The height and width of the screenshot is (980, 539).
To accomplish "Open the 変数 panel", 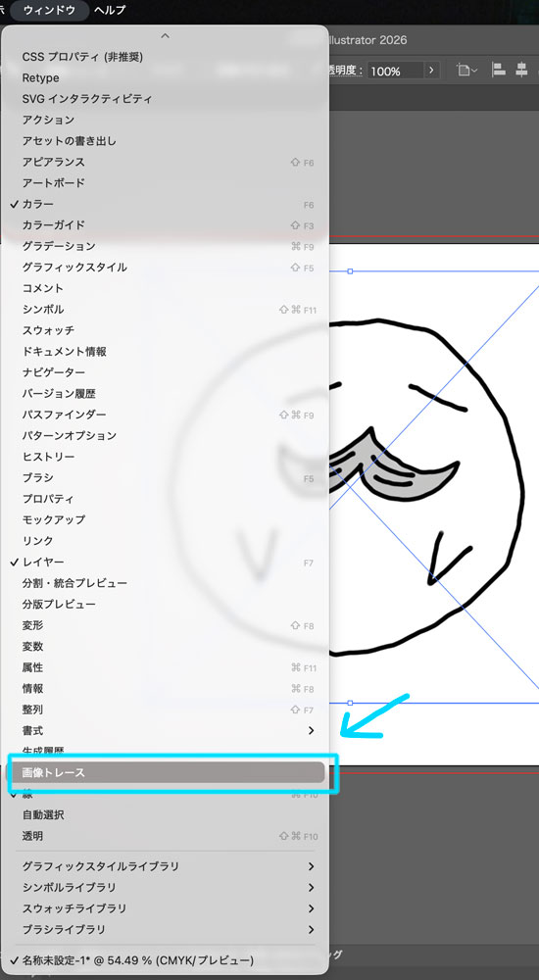I will pos(165,646).
